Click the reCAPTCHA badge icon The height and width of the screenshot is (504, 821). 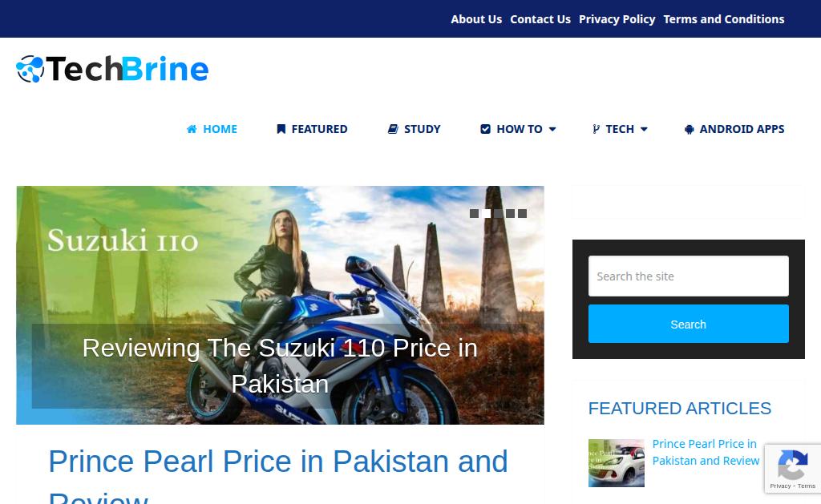(x=793, y=464)
